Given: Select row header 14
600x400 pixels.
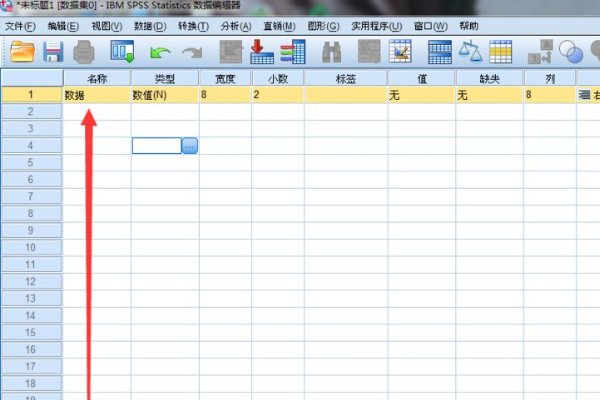Looking at the screenshot, I should [x=31, y=315].
